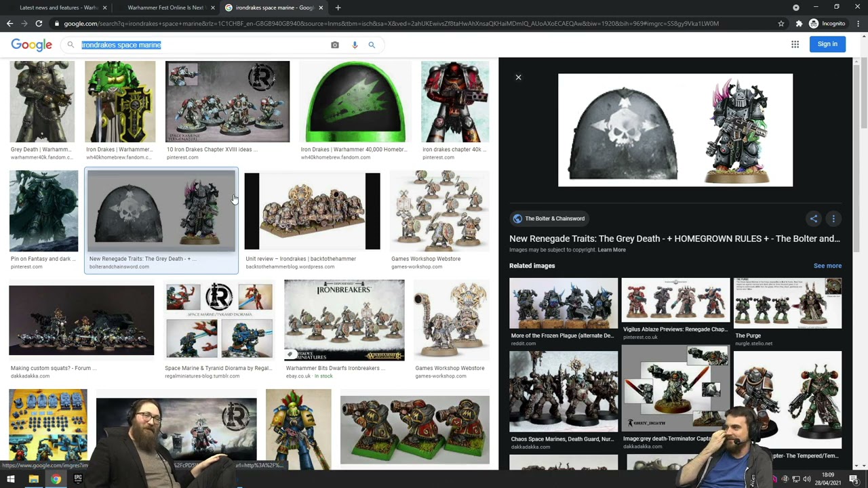Click the 'Learn More' copyright link
Viewport: 868px width, 488px height.
coord(612,249)
